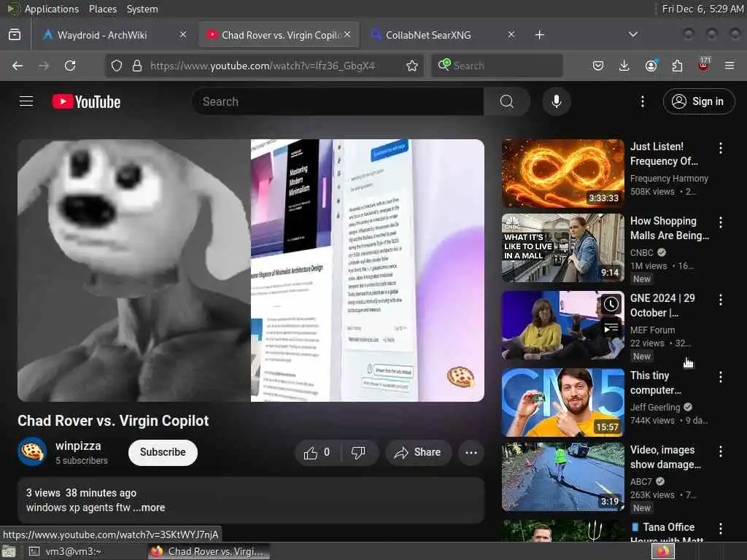The height and width of the screenshot is (560, 747).
Task: Add GNE 2024 video to Watch Later
Action: click(611, 304)
